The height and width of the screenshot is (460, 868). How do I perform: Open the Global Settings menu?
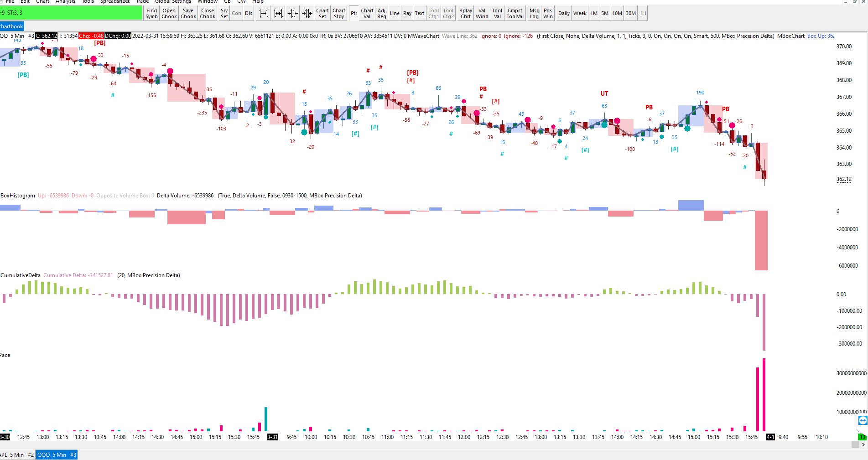pos(173,1)
